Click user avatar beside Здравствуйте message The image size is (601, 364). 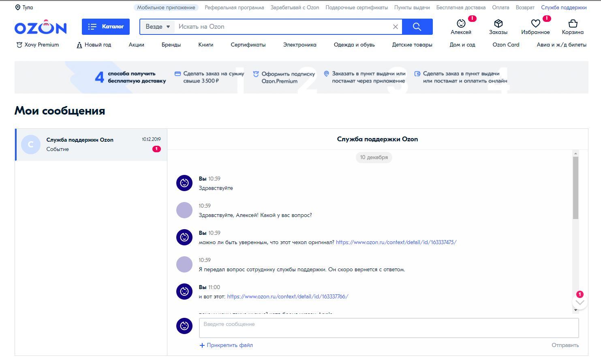point(184,183)
